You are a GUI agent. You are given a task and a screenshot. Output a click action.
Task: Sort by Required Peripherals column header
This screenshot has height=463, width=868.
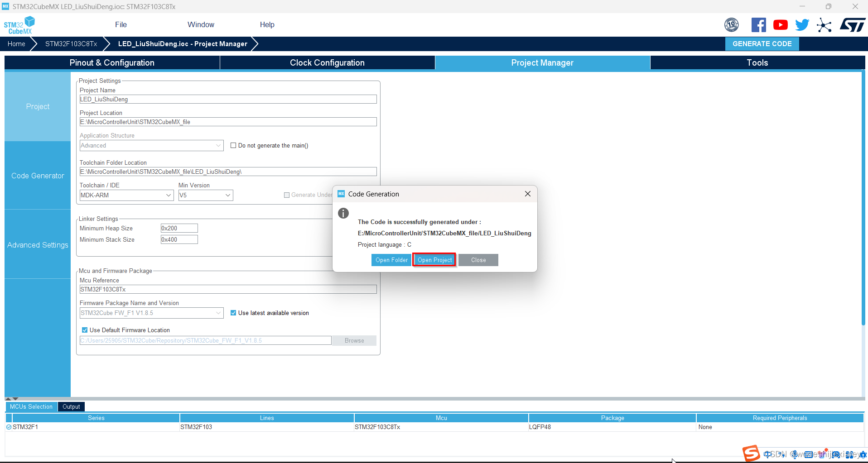coord(780,418)
